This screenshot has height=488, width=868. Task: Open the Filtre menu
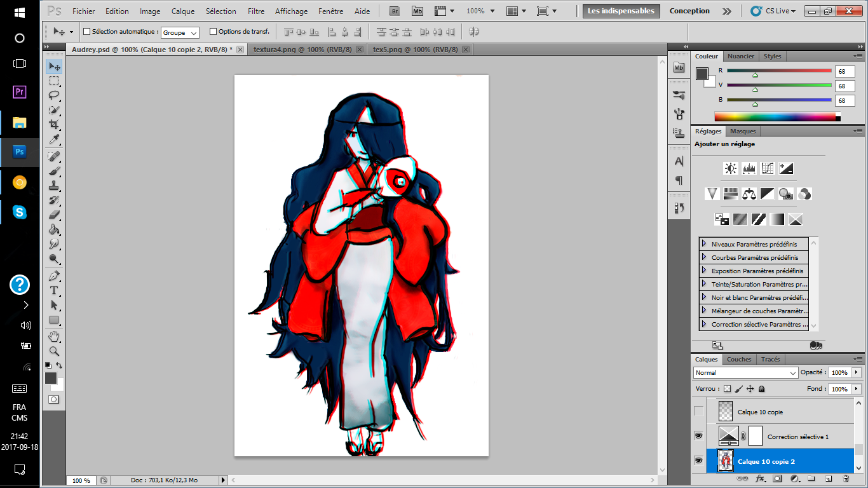point(256,11)
